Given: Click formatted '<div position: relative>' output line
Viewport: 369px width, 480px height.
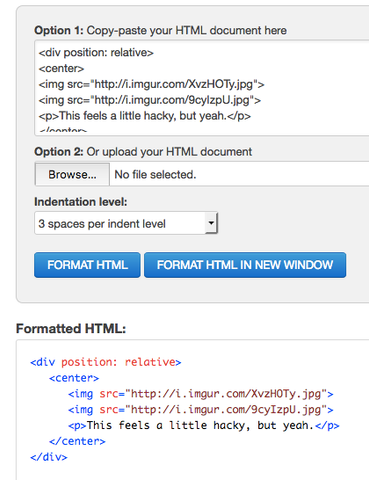Looking at the screenshot, I should coord(106,362).
